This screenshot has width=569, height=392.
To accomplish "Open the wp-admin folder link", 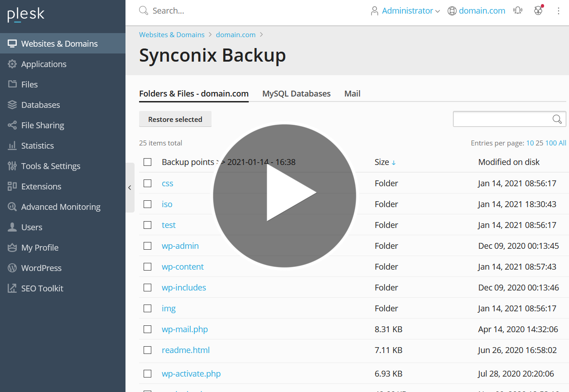I will [x=180, y=246].
